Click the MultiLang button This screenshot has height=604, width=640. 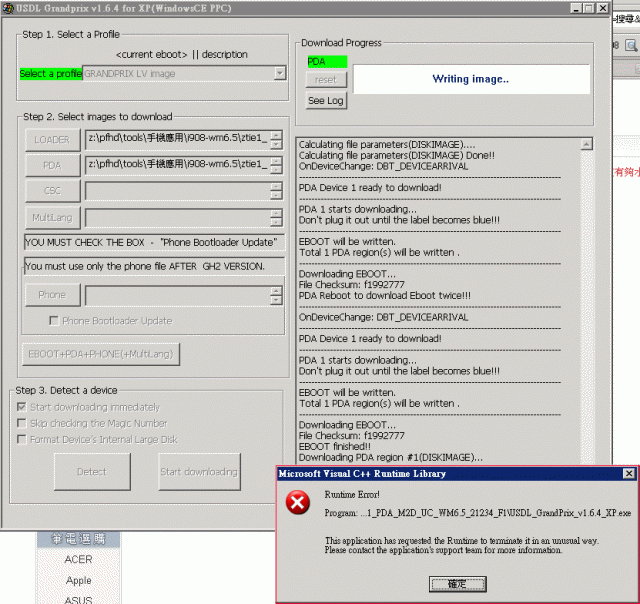point(52,218)
